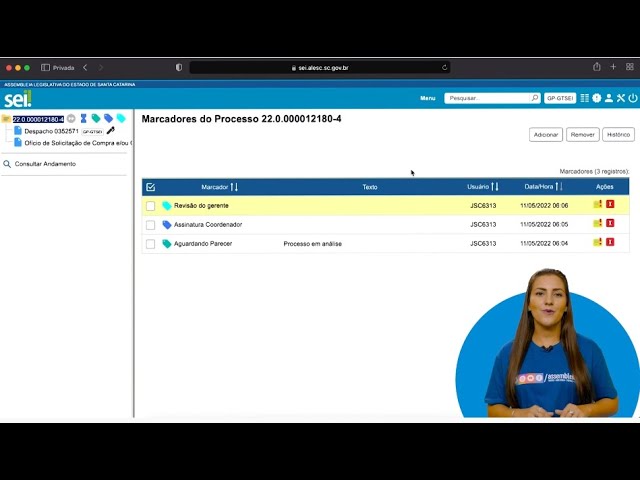
Task: Click the dark blue tag icon in process tree
Action: point(109,118)
